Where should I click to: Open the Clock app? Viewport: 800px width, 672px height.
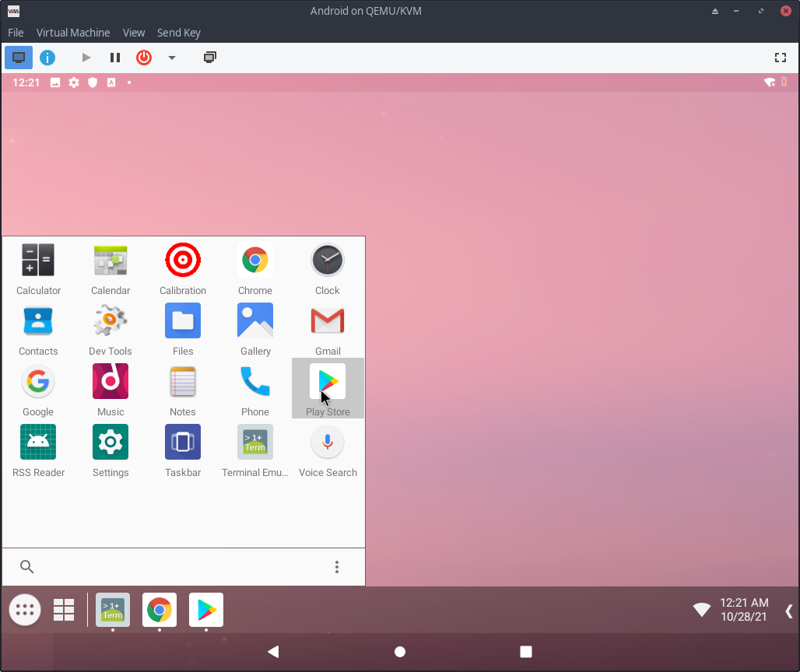(x=328, y=268)
